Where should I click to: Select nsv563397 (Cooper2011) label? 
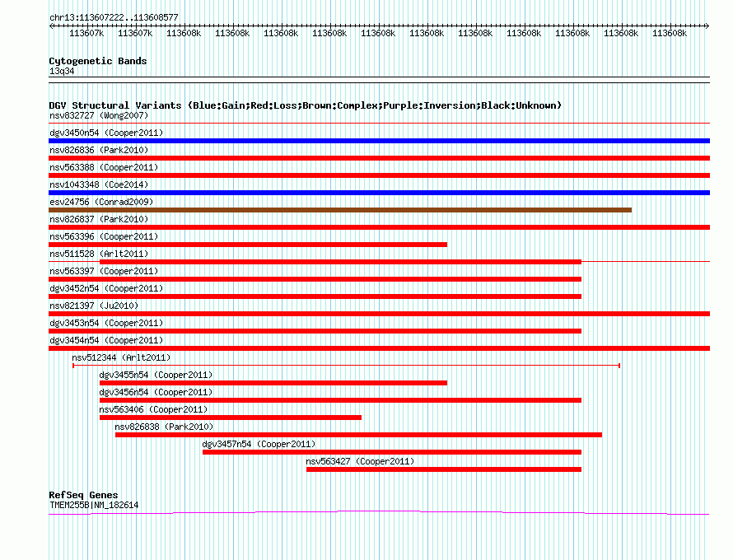coord(104,271)
